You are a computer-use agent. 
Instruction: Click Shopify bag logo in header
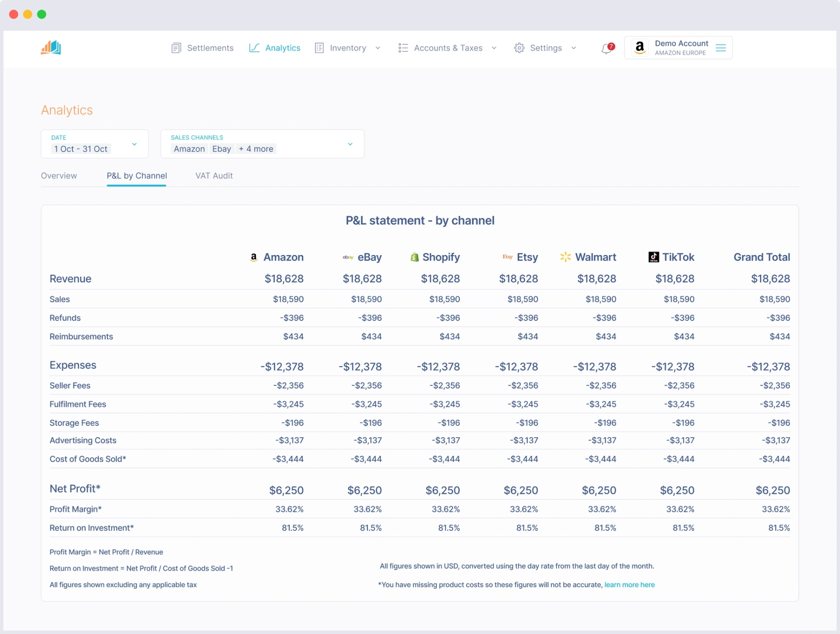[414, 257]
